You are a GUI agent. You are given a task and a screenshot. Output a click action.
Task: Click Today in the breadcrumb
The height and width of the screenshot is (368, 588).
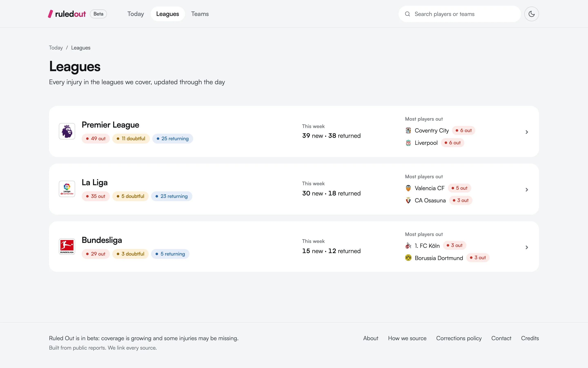pyautogui.click(x=56, y=48)
